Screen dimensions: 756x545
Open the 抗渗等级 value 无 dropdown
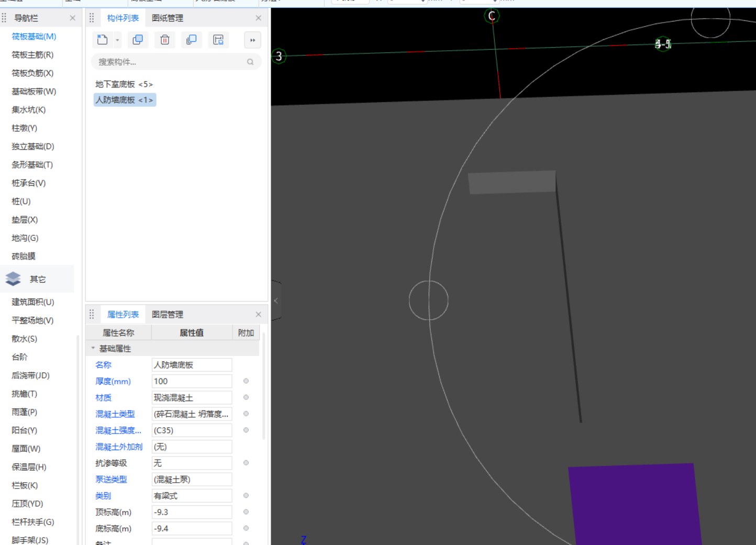click(x=192, y=463)
